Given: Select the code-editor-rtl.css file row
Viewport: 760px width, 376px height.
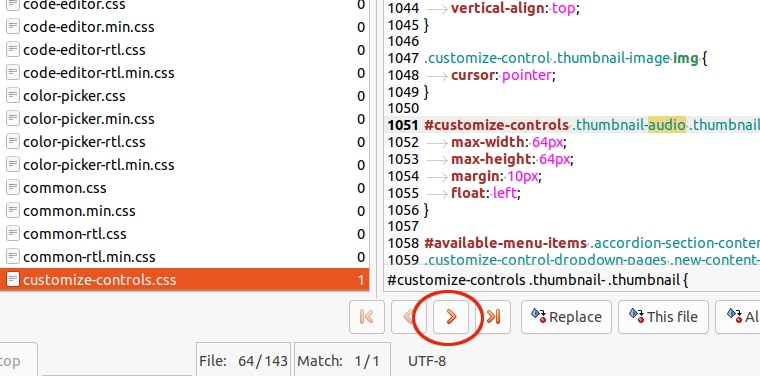Looking at the screenshot, I should [x=184, y=50].
